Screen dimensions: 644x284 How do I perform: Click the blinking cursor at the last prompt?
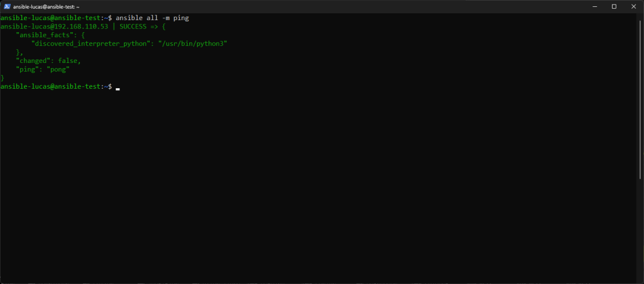pyautogui.click(x=118, y=87)
